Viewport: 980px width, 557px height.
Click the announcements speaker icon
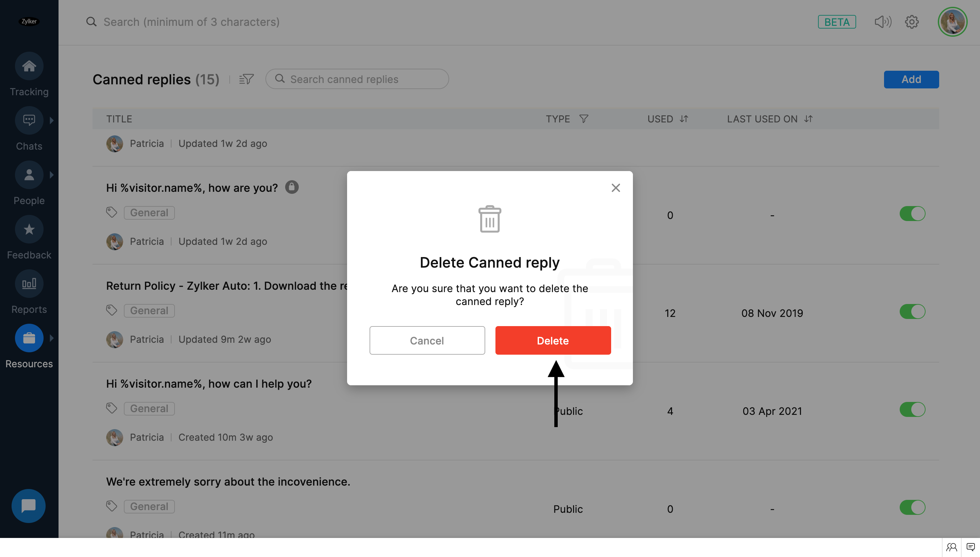883,22
